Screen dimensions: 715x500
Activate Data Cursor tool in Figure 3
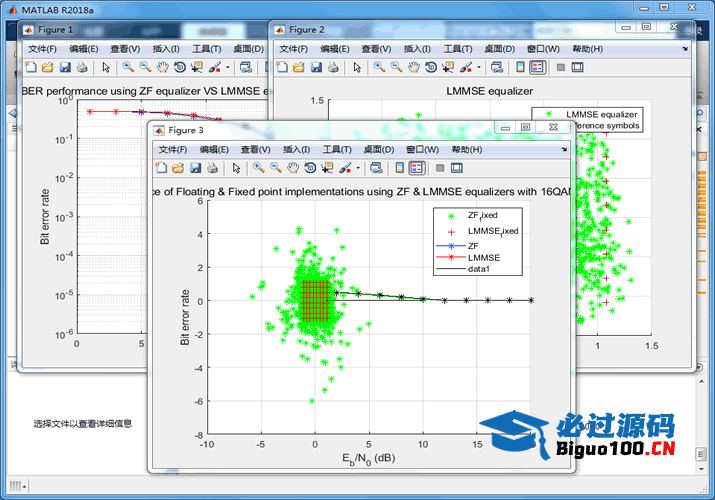coord(327,168)
